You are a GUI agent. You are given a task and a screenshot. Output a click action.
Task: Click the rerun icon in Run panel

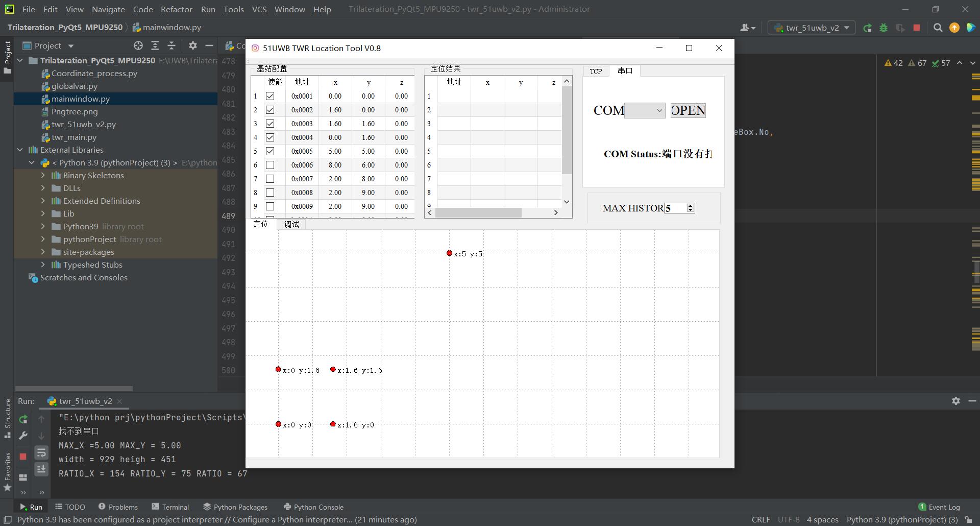tap(23, 419)
